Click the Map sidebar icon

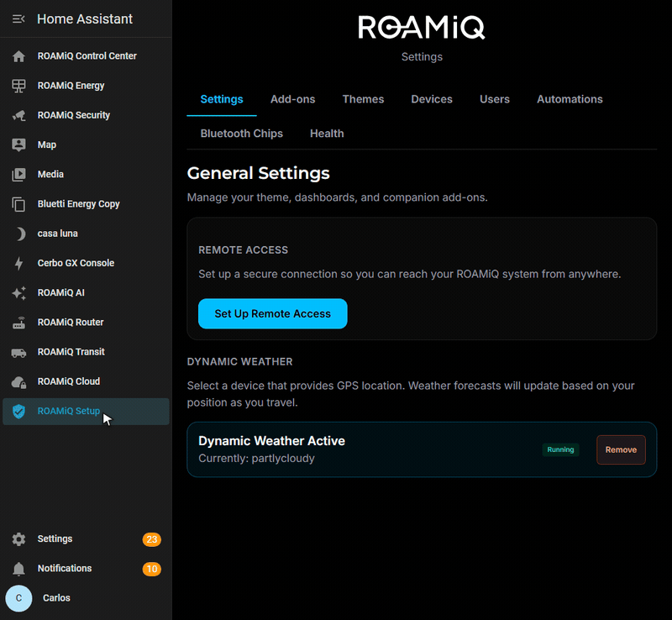18,145
